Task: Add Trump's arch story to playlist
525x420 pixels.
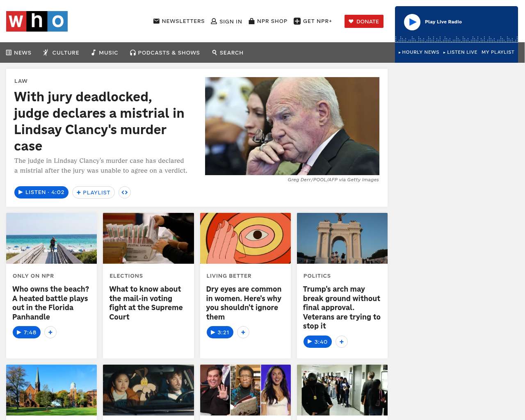Action: 342,342
